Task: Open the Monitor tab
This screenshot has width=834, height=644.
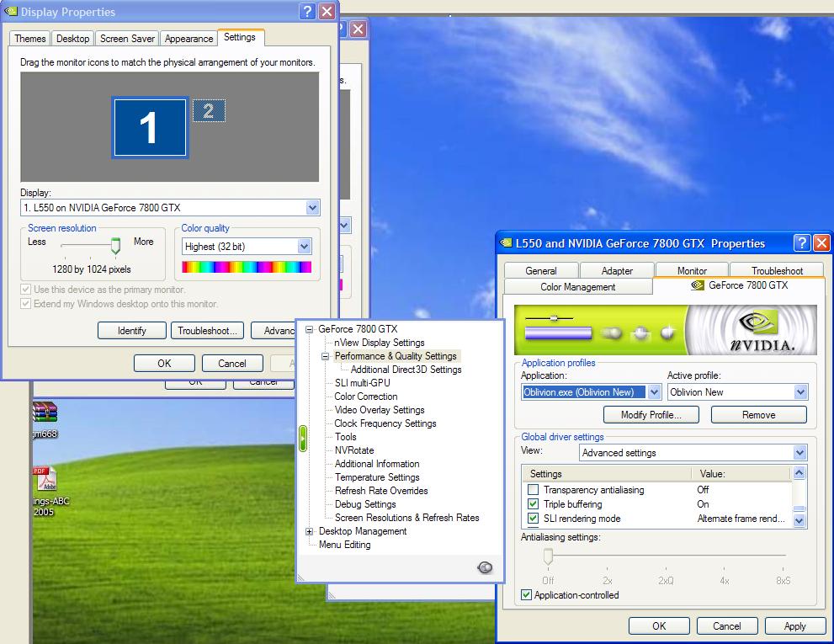Action: 692,270
